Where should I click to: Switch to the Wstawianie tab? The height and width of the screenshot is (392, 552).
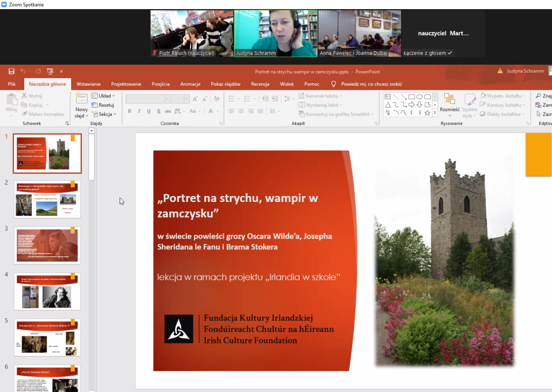88,84
